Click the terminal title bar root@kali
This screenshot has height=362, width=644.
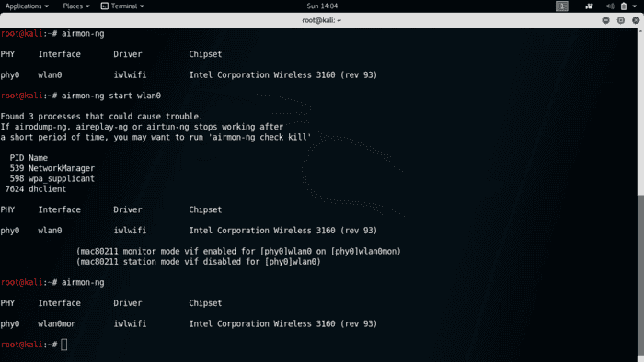coord(322,20)
